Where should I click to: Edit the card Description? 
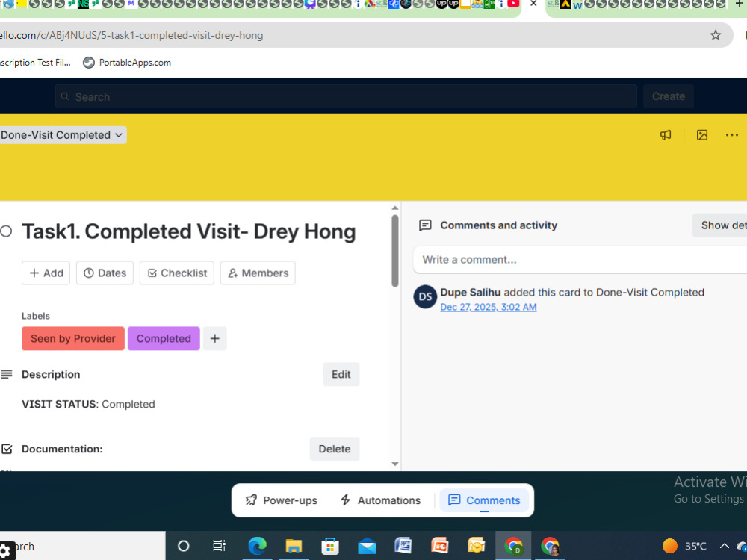click(x=341, y=374)
